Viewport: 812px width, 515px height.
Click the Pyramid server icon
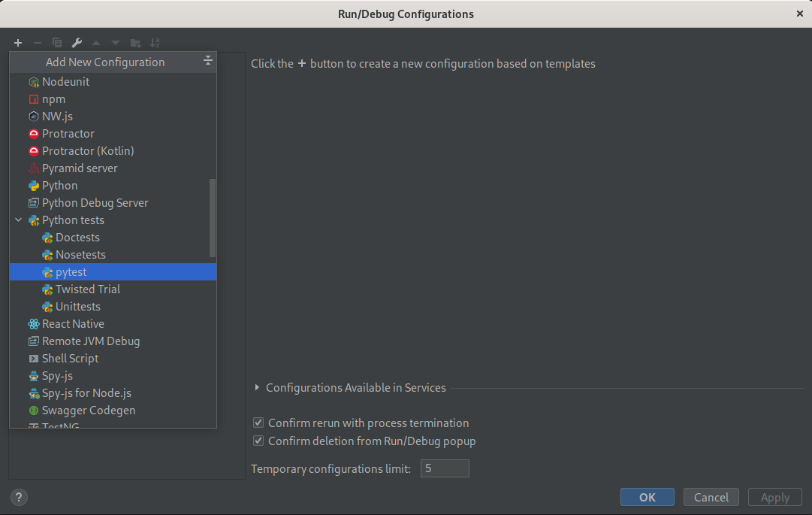34,168
